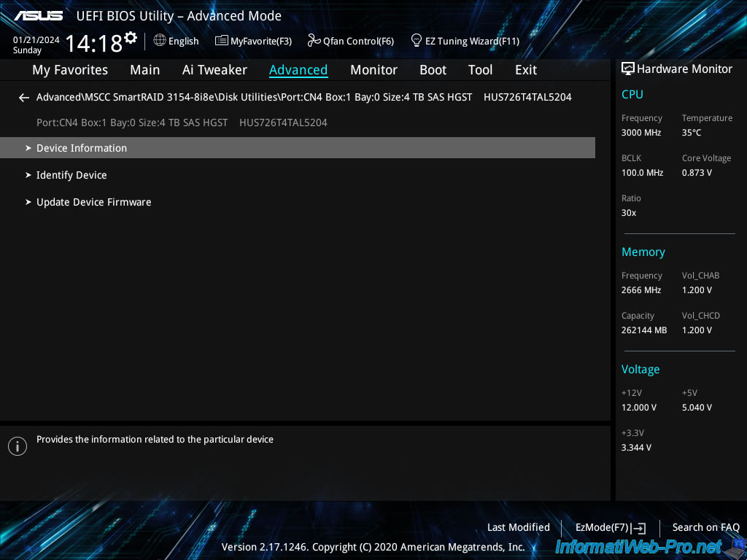
Task: Go to My Favorites tab
Action: tap(70, 70)
